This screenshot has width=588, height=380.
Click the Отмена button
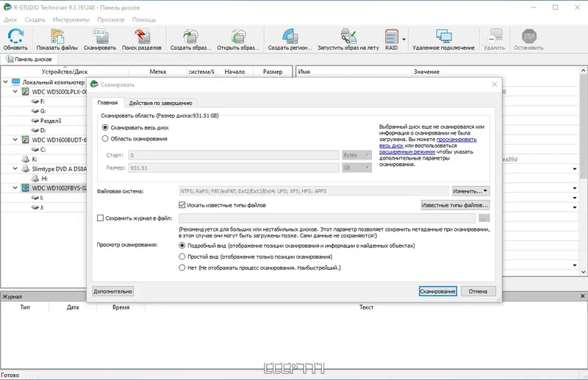point(478,291)
